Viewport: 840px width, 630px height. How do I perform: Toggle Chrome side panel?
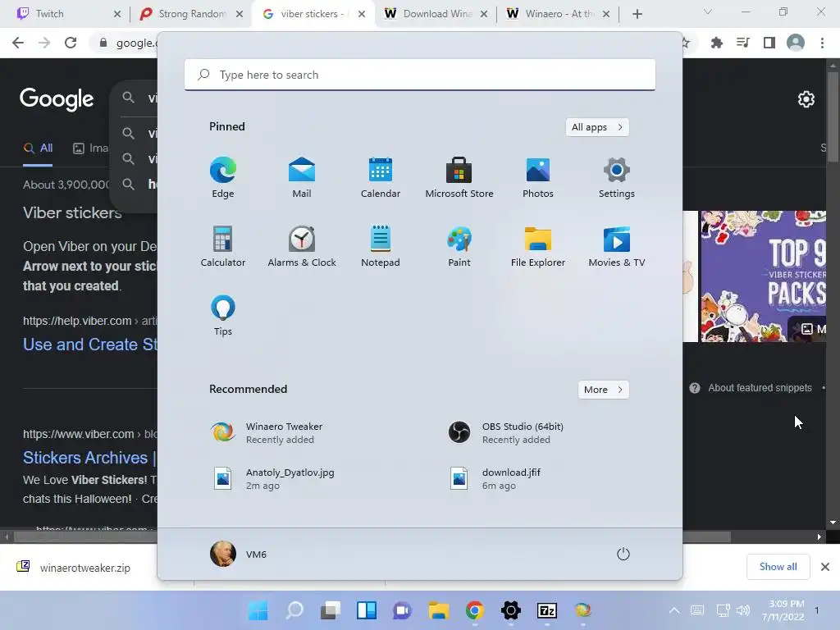[x=769, y=43]
